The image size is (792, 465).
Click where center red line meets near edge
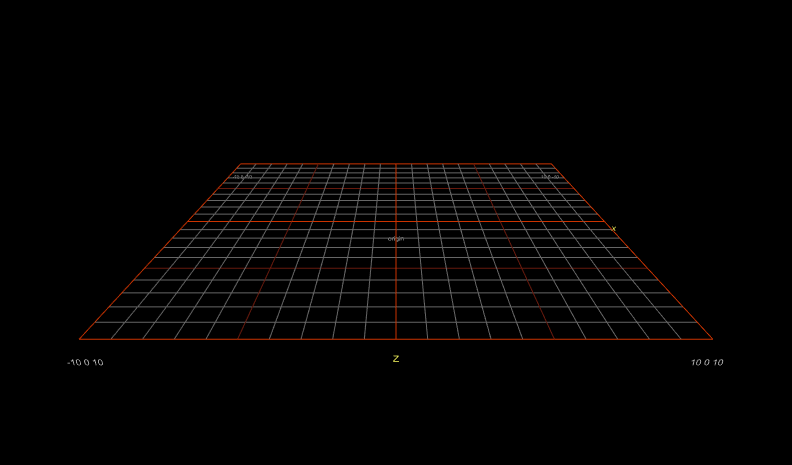tap(396, 339)
